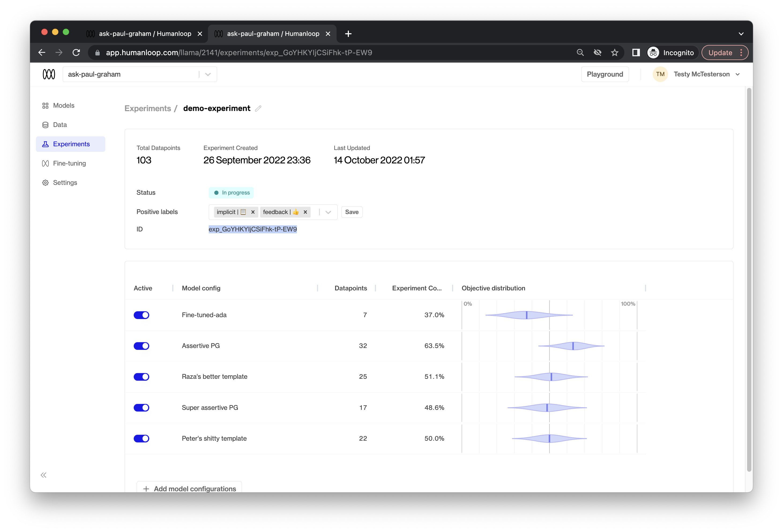Viewport: 783px width, 532px height.
Task: Toggle off Peter's shitty template
Action: tap(141, 439)
